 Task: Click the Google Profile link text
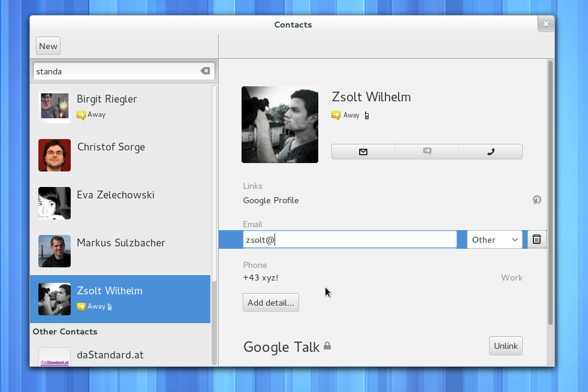click(271, 200)
